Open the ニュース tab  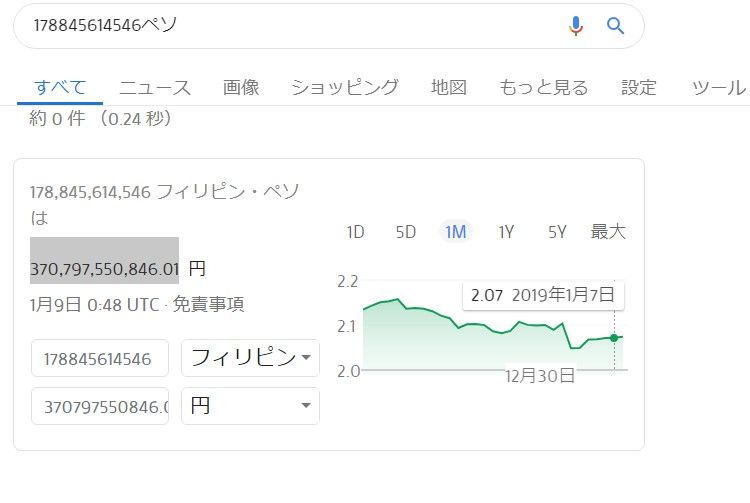[x=155, y=87]
